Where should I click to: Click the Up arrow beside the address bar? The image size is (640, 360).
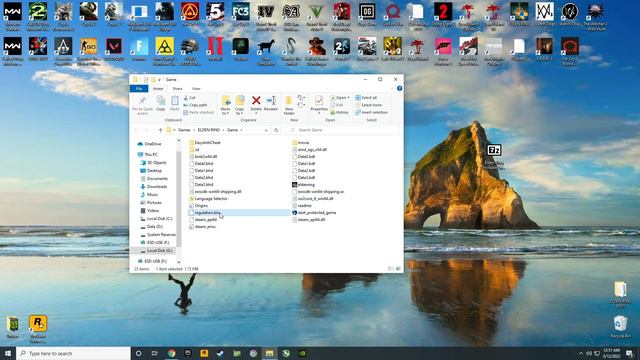[x=160, y=130]
